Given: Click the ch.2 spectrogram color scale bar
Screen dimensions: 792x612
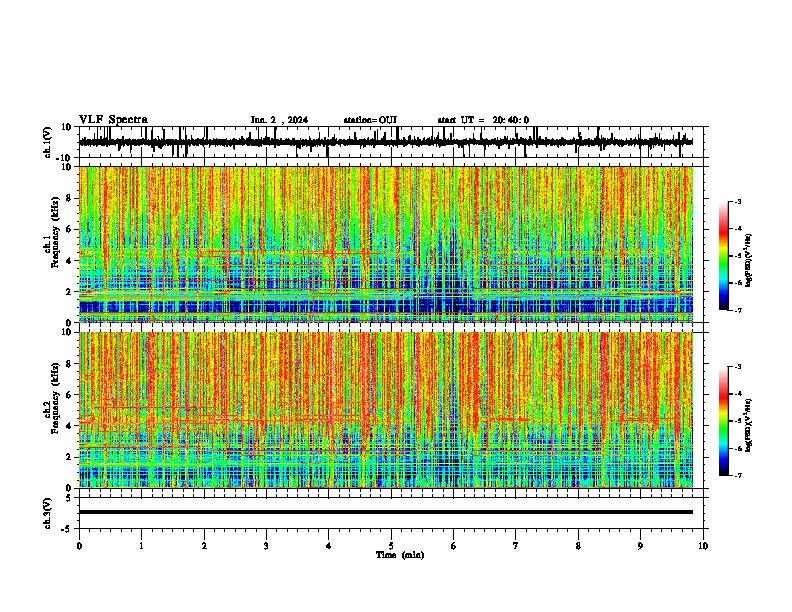Looking at the screenshot, I should tap(724, 421).
